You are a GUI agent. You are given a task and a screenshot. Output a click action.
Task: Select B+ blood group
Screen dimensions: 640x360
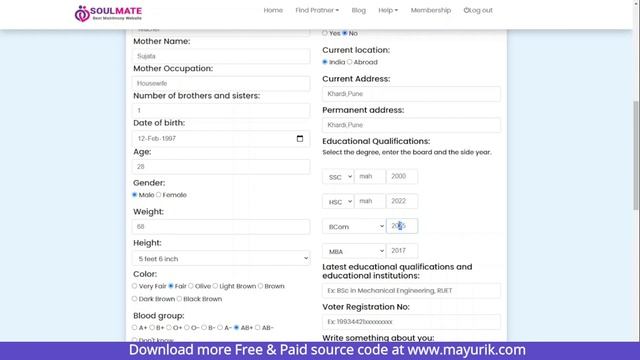click(152, 327)
